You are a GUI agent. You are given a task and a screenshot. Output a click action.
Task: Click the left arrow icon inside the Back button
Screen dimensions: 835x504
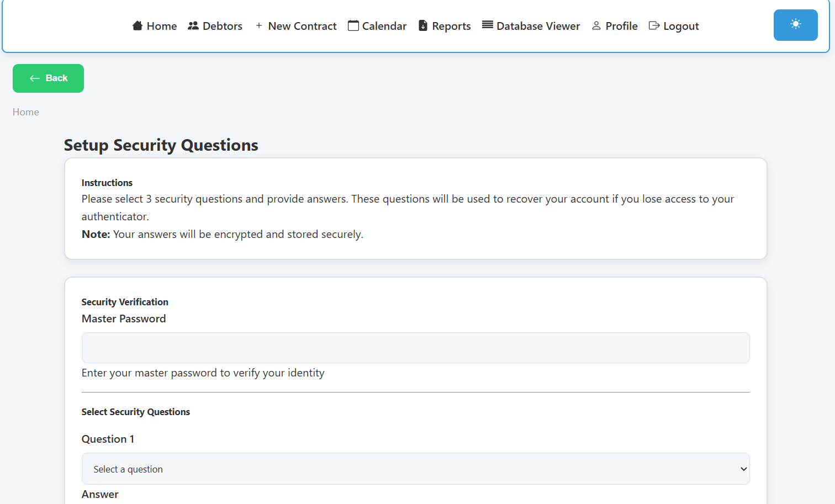(35, 78)
